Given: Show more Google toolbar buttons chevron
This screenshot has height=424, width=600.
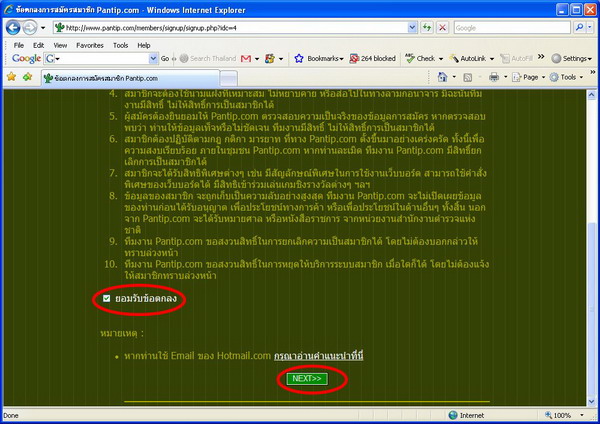Looking at the screenshot, I should [541, 57].
